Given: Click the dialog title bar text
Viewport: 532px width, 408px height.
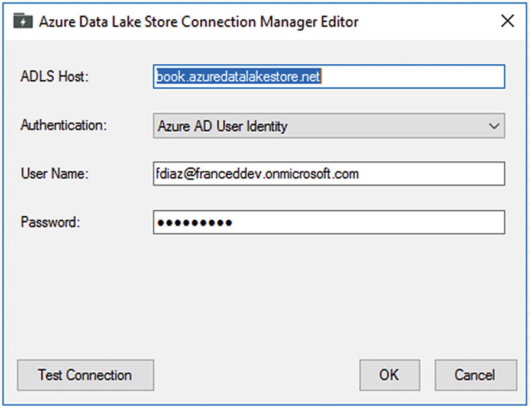Looking at the screenshot, I should tap(199, 22).
